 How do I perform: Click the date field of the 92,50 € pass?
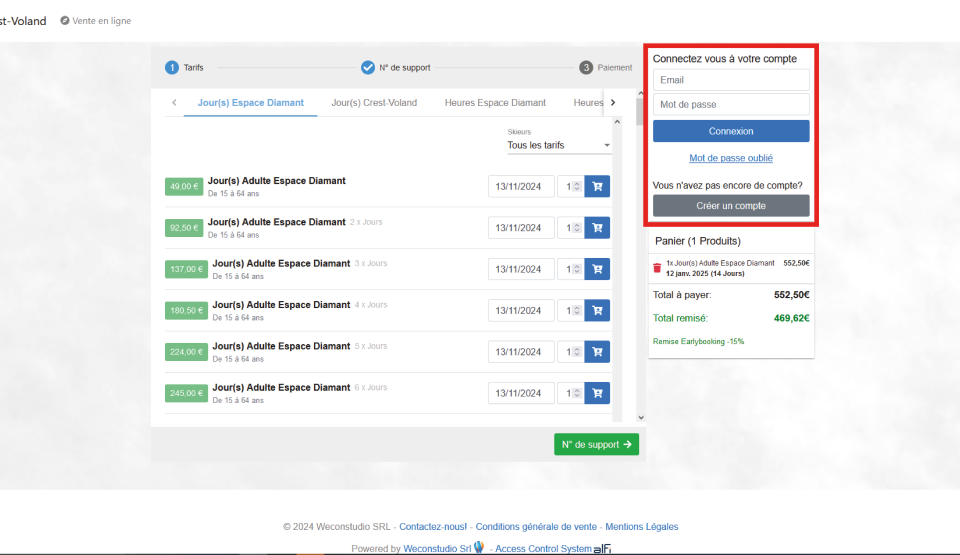(521, 228)
